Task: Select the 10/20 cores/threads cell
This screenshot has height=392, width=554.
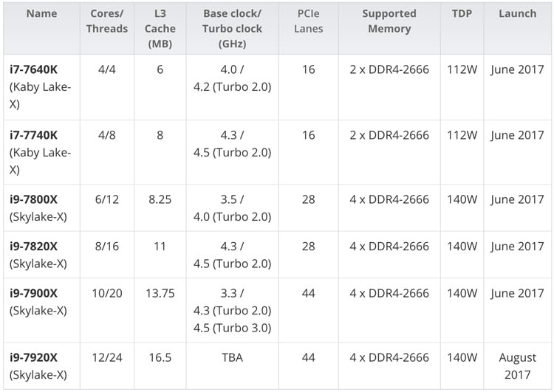Action: click(106, 294)
